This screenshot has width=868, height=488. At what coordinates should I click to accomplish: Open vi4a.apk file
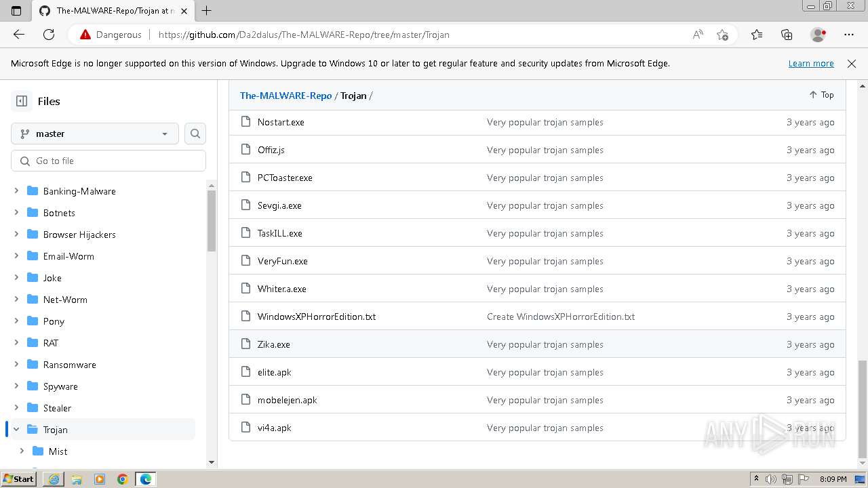(x=275, y=428)
